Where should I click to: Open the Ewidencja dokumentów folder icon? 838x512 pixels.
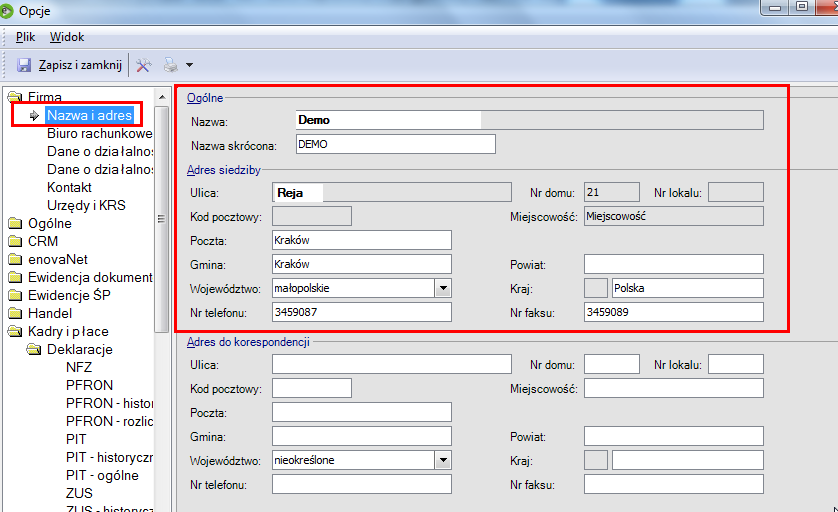coord(15,277)
